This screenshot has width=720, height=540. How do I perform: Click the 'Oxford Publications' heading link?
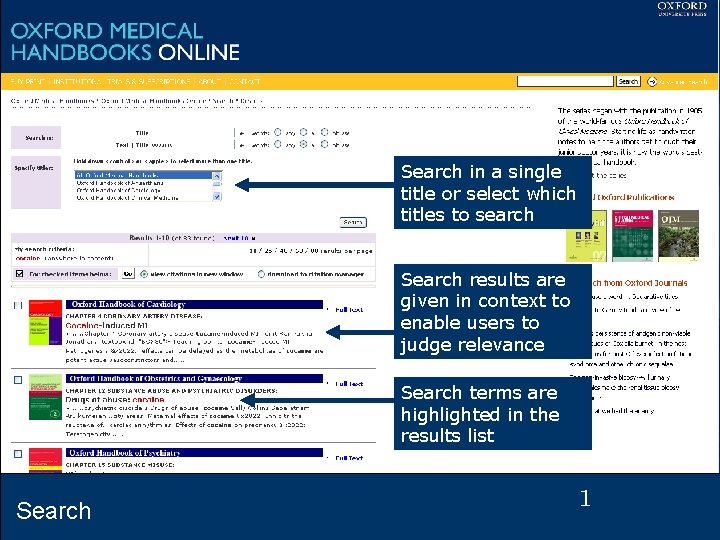point(636,197)
